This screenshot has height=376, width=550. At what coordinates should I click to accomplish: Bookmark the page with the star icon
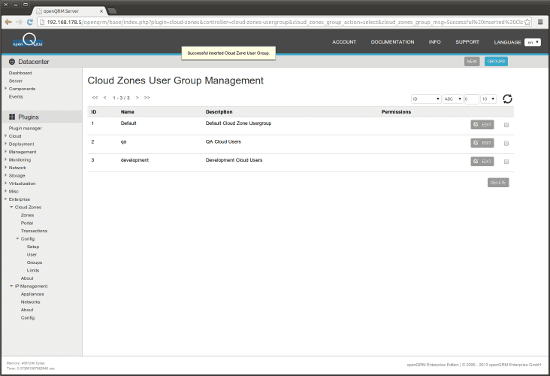527,22
